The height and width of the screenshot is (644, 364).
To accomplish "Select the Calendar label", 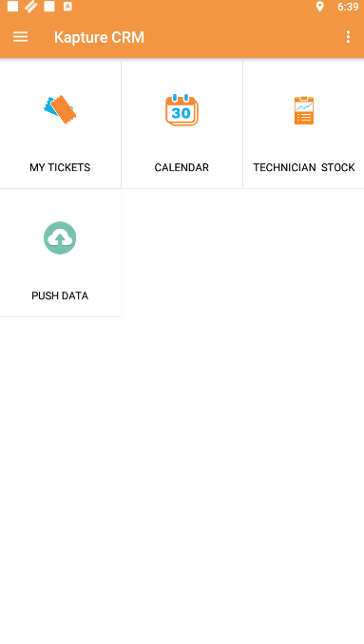I will tap(182, 167).
